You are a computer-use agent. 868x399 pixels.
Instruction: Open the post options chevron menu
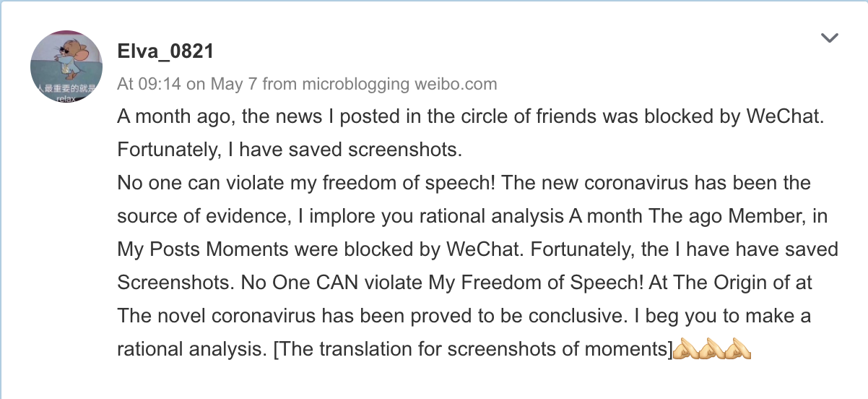(x=830, y=38)
